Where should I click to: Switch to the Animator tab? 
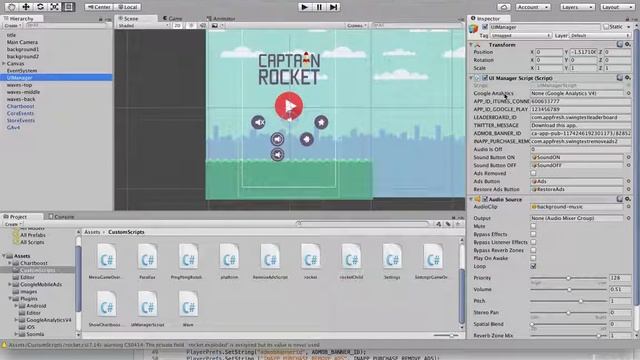pos(221,18)
